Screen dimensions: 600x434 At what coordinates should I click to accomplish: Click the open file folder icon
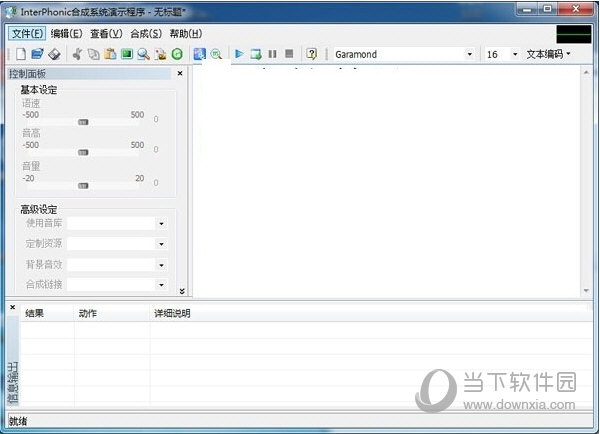coord(37,54)
